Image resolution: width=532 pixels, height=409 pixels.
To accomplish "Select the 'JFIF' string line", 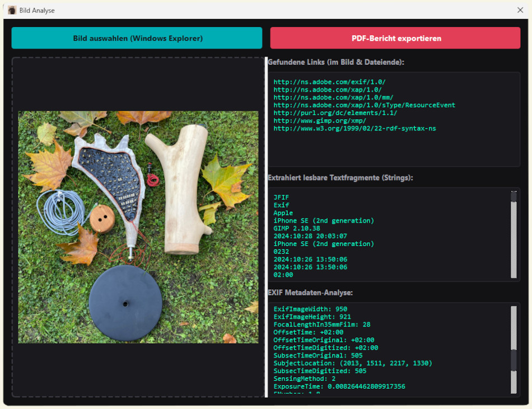I will (281, 197).
